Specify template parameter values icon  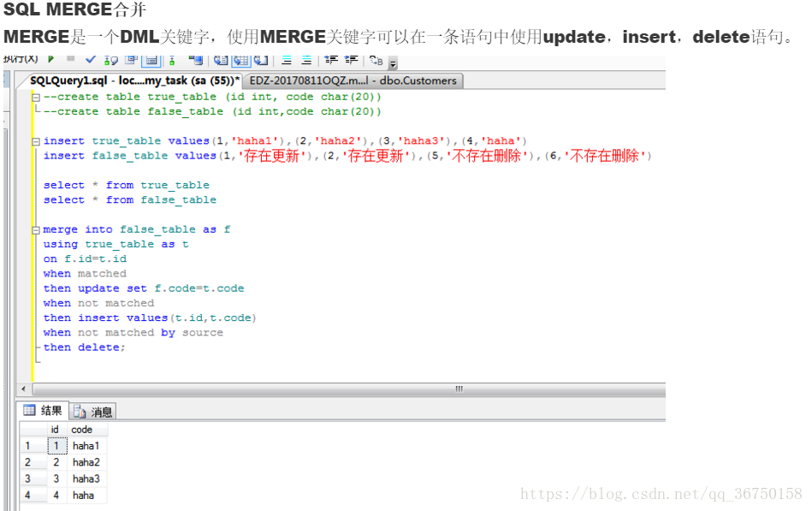click(376, 61)
